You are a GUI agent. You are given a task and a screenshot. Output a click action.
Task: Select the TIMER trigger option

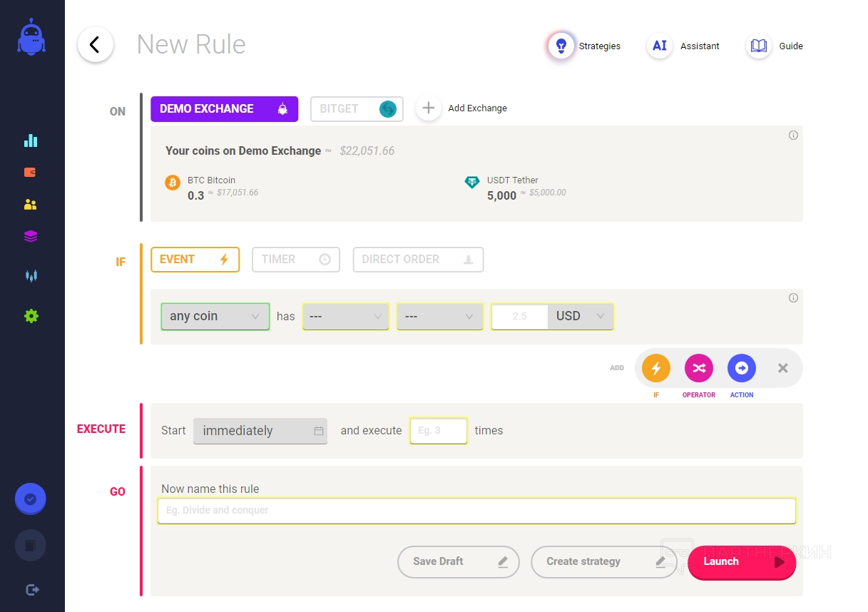(295, 260)
